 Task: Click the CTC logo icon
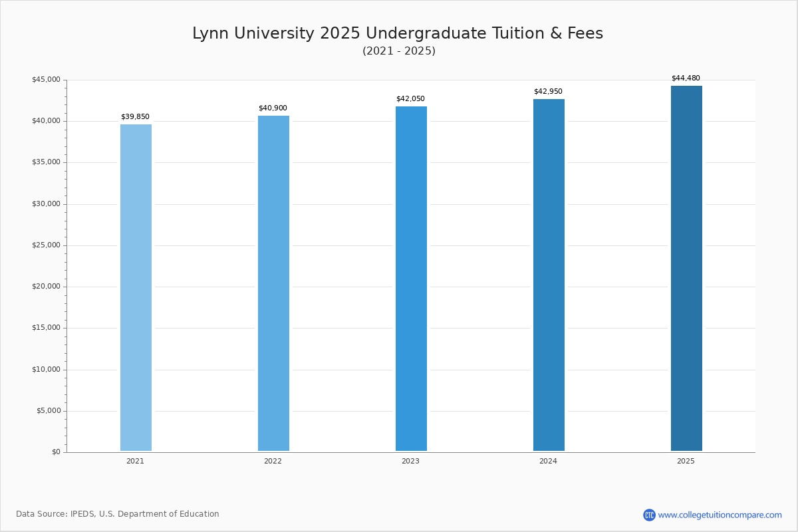click(649, 515)
